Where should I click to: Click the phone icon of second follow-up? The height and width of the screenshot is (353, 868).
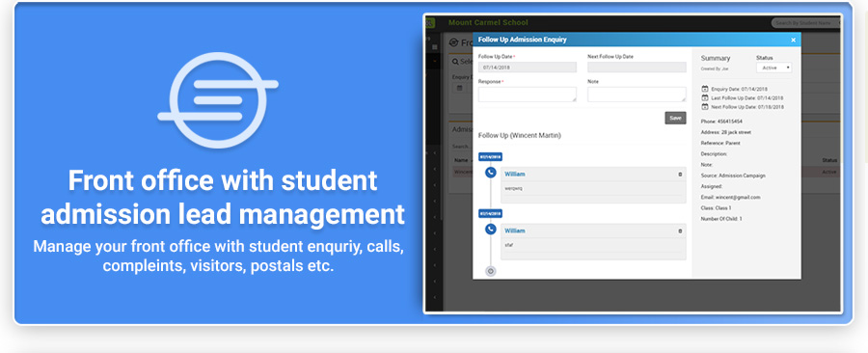(491, 229)
